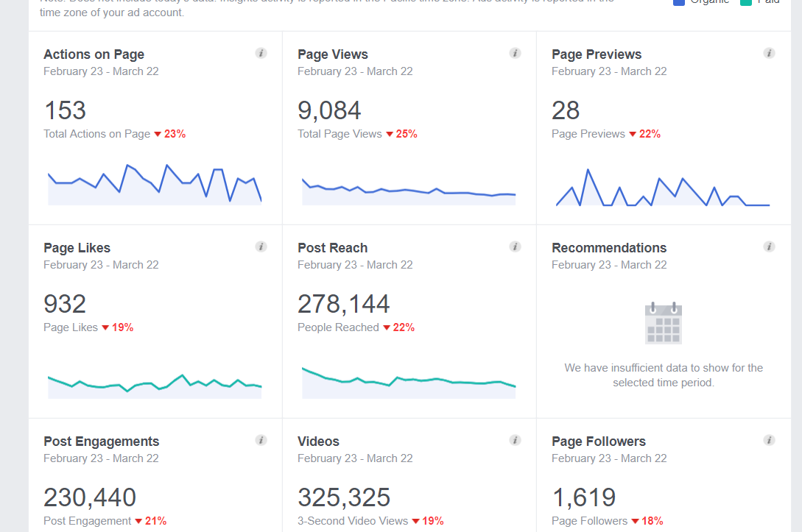Click the calendar icon in Recommendations
Viewport: 802px width, 532px height.
tap(664, 323)
